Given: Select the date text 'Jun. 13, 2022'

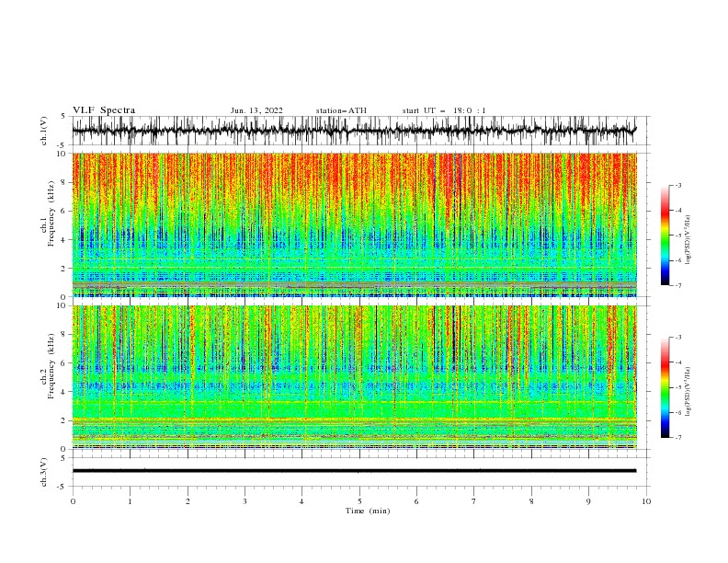Looking at the screenshot, I should click(x=256, y=110).
